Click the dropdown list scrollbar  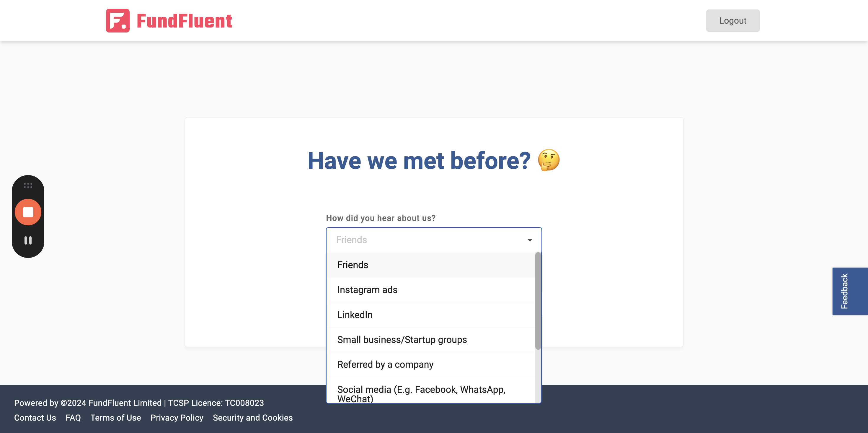[x=538, y=301]
